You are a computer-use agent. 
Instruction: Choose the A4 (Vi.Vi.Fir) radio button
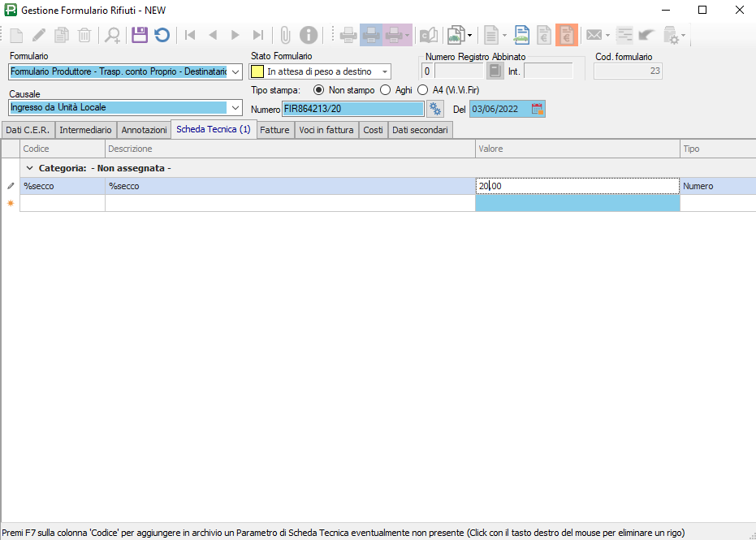(422, 90)
